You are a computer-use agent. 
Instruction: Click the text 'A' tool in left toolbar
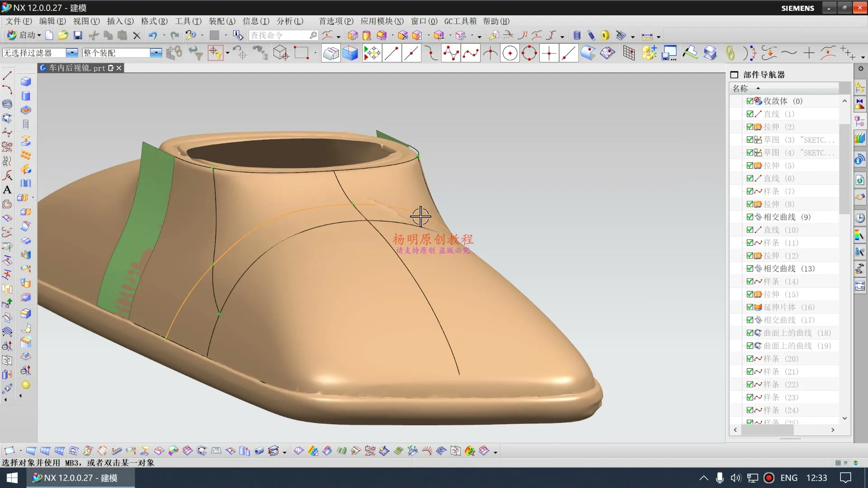(x=7, y=190)
